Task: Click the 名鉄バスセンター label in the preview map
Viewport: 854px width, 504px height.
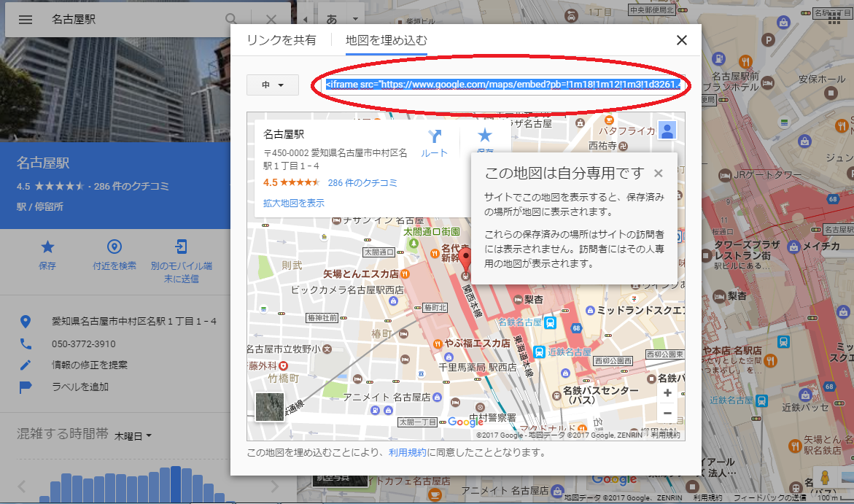Action: click(600, 395)
